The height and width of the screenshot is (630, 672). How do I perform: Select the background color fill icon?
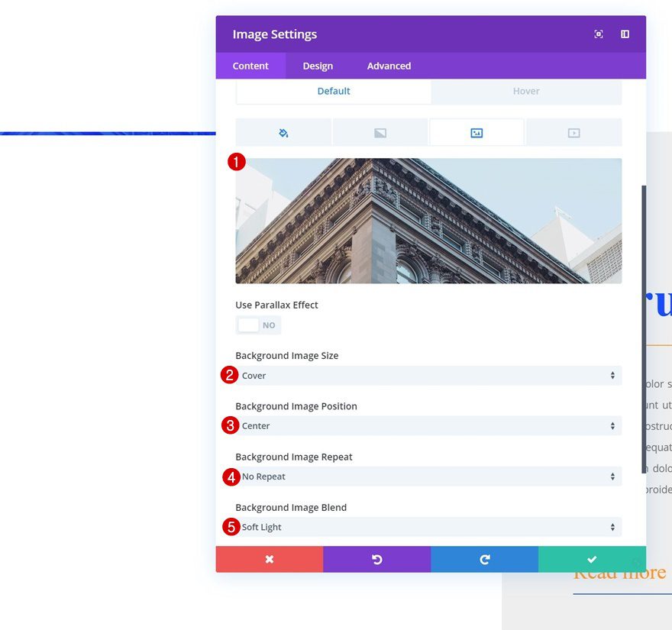coord(283,131)
